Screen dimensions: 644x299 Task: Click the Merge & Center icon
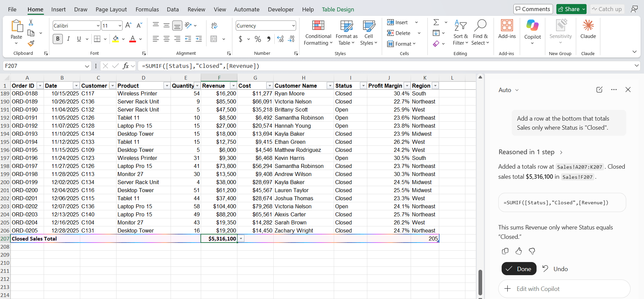(214, 39)
